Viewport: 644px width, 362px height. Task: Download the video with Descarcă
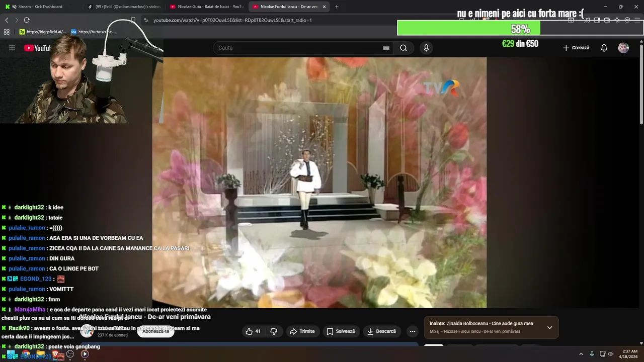(382, 331)
